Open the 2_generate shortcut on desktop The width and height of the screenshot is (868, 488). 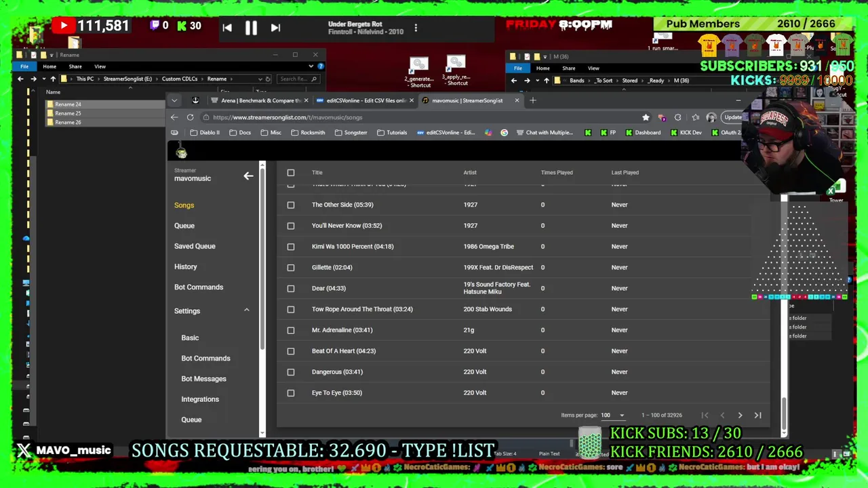pyautogui.click(x=418, y=71)
